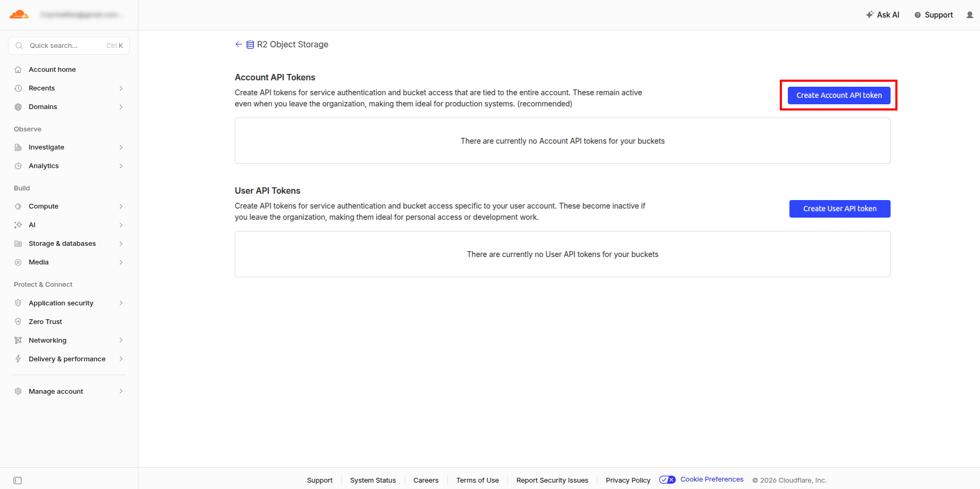Screen dimensions: 980x489
Task: Click the back arrow icon
Action: tap(238, 44)
